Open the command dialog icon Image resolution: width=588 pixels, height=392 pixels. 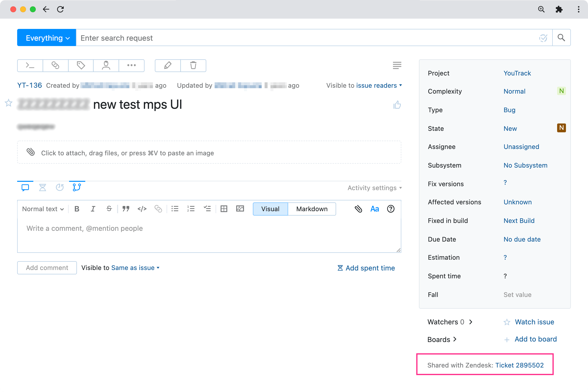pos(30,65)
